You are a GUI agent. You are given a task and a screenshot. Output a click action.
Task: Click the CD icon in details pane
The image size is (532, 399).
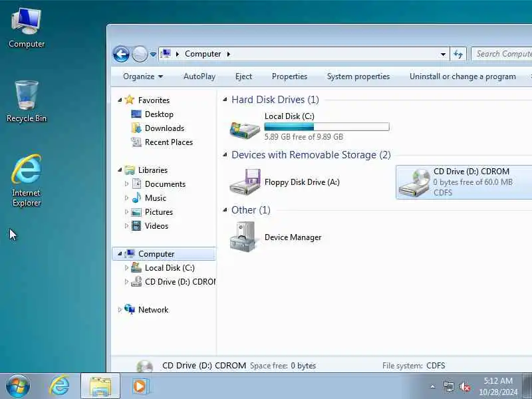click(145, 366)
